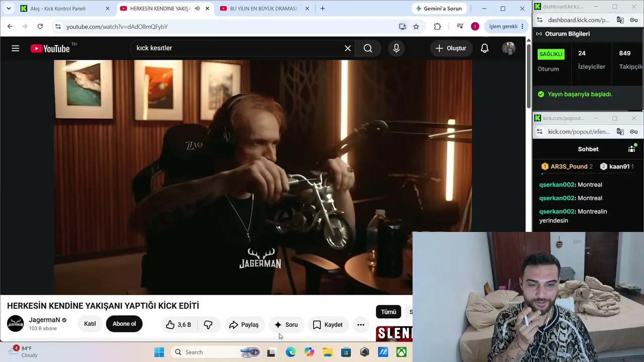
Task: Reload the YouTube page
Action: (x=40, y=26)
